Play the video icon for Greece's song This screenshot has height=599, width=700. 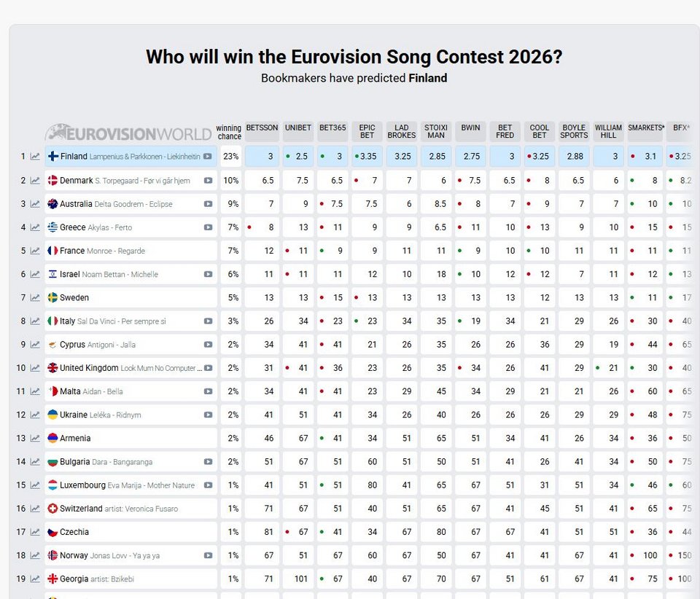click(208, 227)
